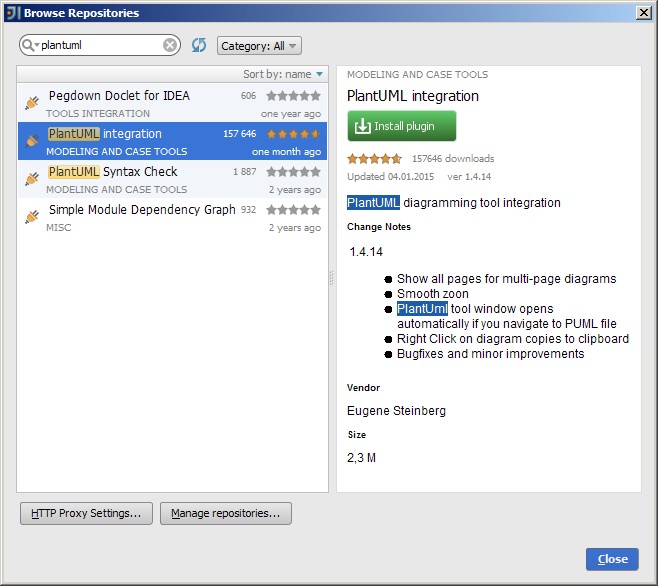The width and height of the screenshot is (658, 586).
Task: Reload the plugin list
Action: click(x=199, y=45)
